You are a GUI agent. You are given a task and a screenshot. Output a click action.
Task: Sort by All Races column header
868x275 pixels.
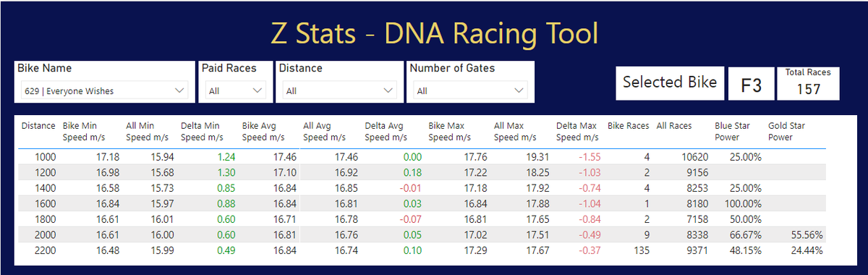tap(674, 126)
